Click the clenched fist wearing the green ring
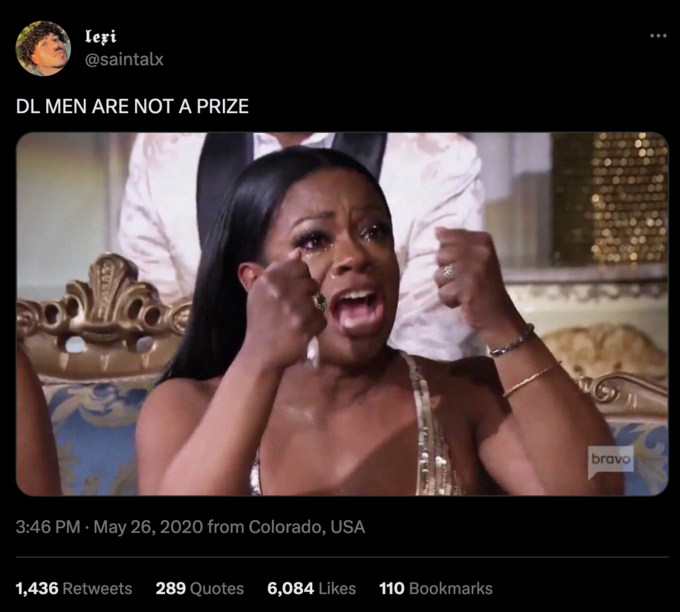680x612 pixels. pos(284,308)
